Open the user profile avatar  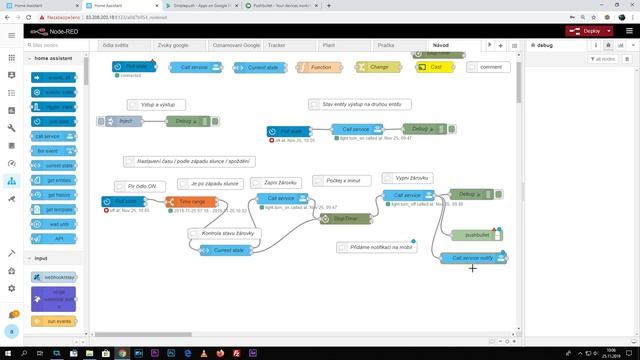coord(11,331)
